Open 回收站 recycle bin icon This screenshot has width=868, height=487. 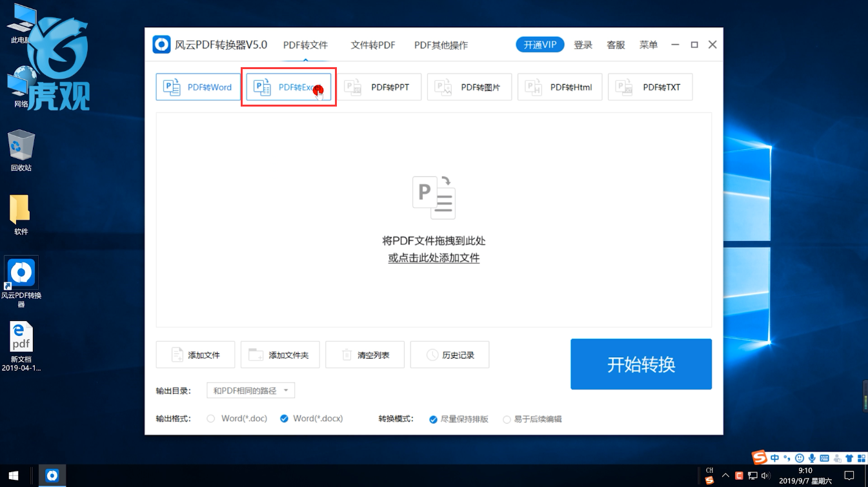tap(21, 150)
